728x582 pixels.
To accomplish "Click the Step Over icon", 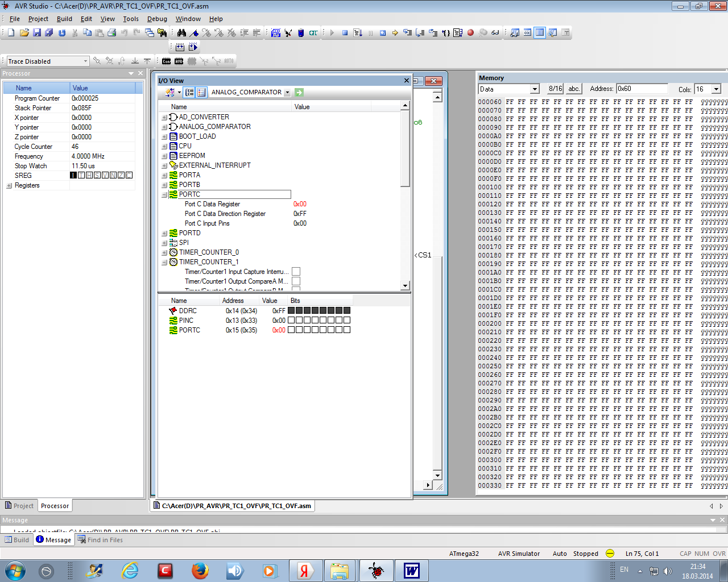I will point(420,33).
